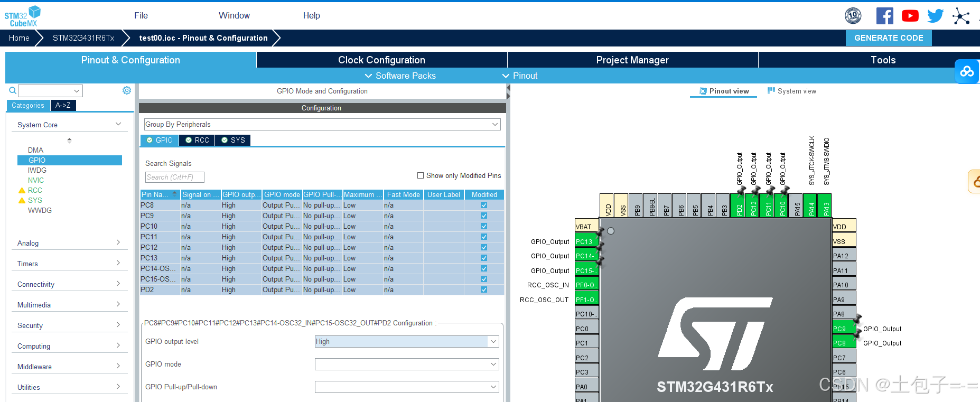Open the Group By Peripherals dropdown
The height and width of the screenshot is (402, 980).
322,124
